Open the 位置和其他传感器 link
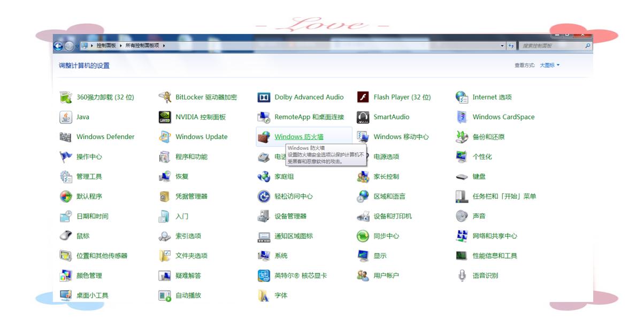This screenshot has width=644, height=334. [x=102, y=255]
